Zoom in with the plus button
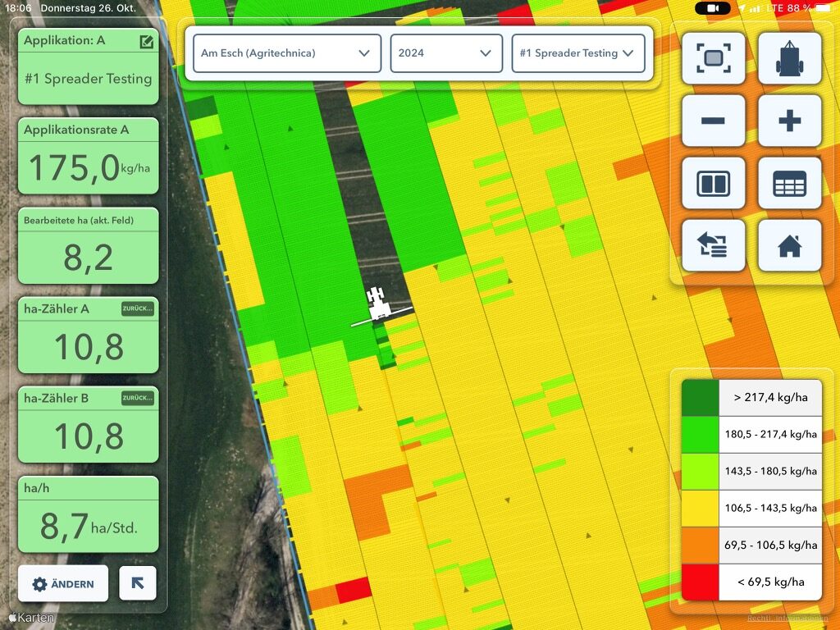 [x=789, y=121]
